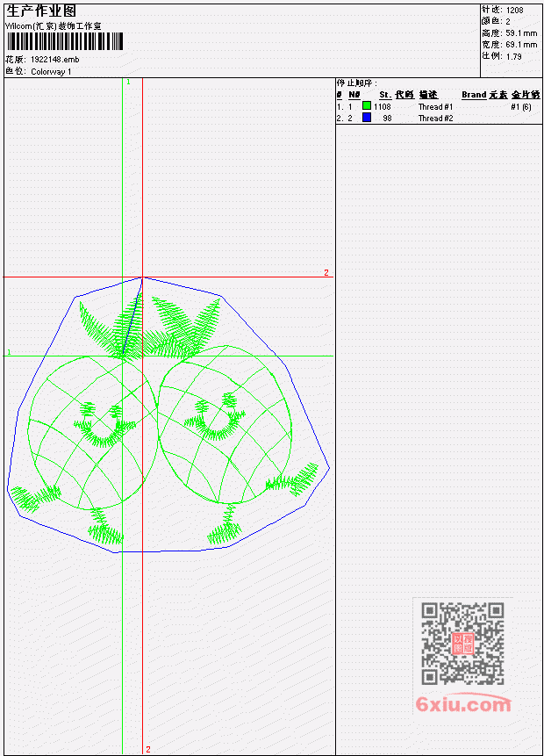Click the pineapple embroidery design preview
The height and width of the screenshot is (756, 544).
click(x=168, y=414)
